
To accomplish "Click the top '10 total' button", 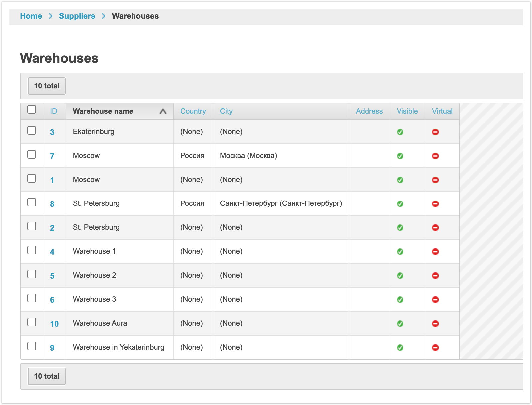I will pyautogui.click(x=47, y=86).
